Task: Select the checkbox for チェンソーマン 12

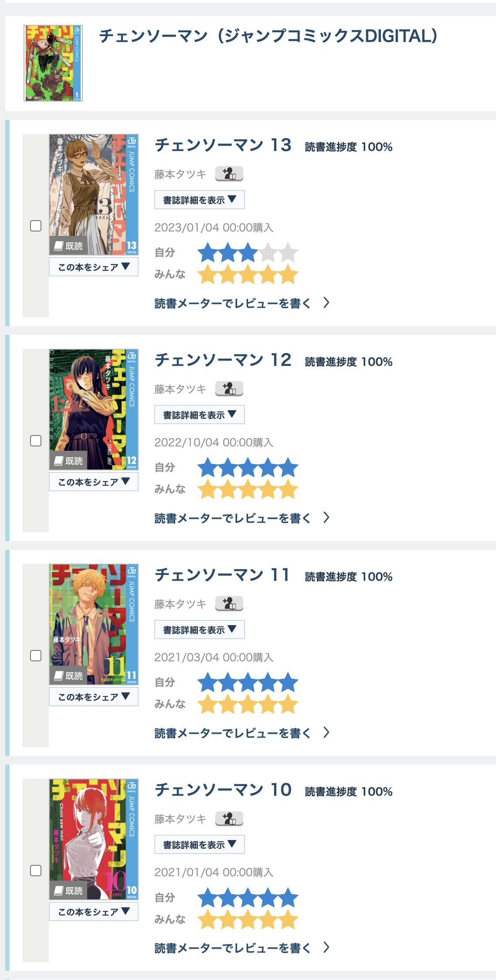Action: coord(36,441)
